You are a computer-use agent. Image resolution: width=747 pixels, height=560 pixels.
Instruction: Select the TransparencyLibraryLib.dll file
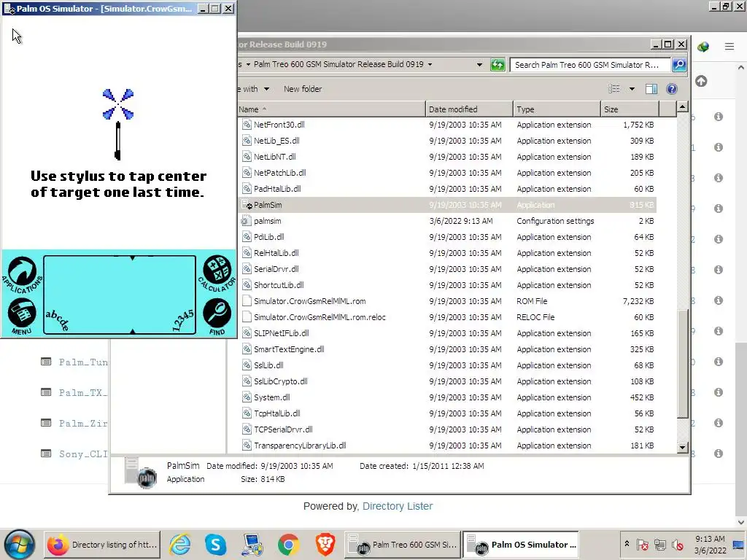pyautogui.click(x=300, y=446)
